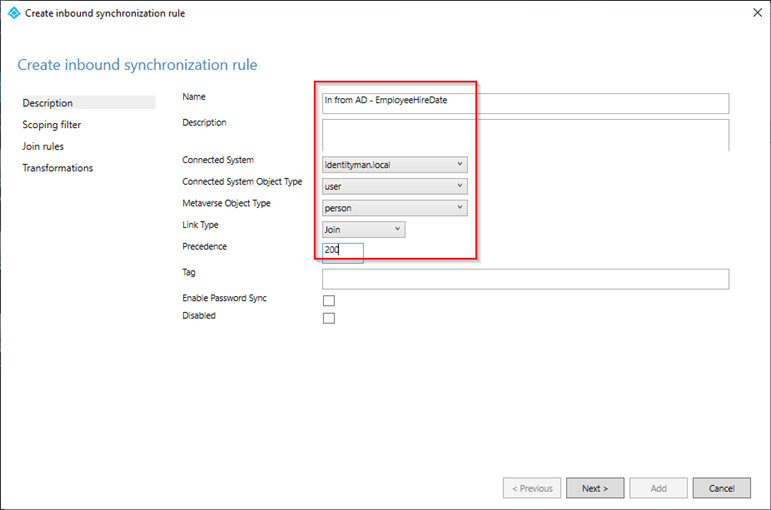Click the Precedence field with value 200
Screen dimensions: 771x510
tap(342, 251)
